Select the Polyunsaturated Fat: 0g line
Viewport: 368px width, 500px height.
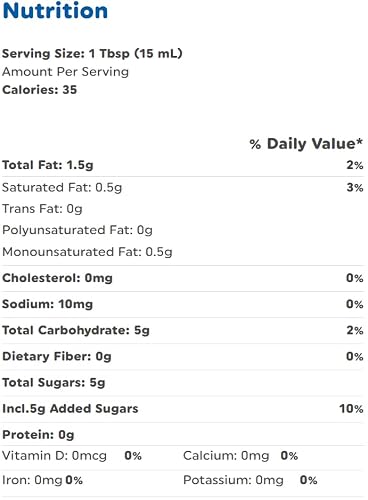coord(77,230)
